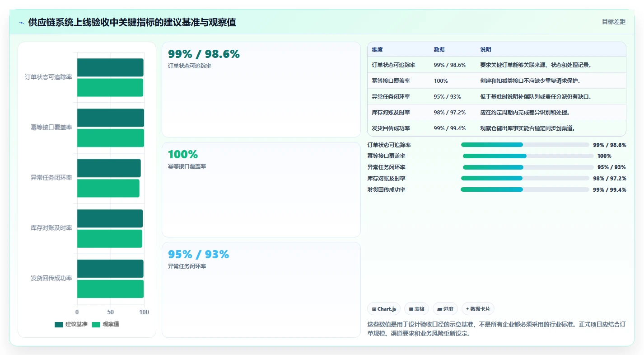644x355 pixels.
Task: Click the dark 建议基准 bar for 幂等接口覆盖率
Action: point(111,118)
